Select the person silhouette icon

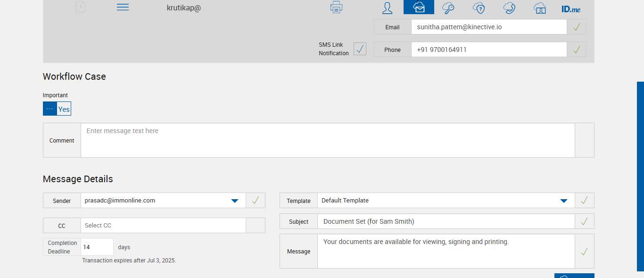(387, 8)
